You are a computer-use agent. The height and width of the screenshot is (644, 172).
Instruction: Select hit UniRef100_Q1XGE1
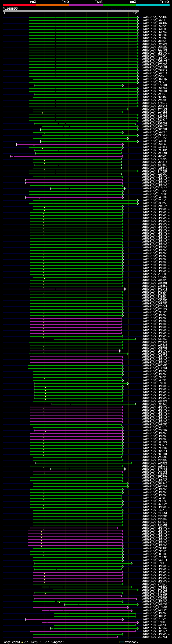point(154,112)
